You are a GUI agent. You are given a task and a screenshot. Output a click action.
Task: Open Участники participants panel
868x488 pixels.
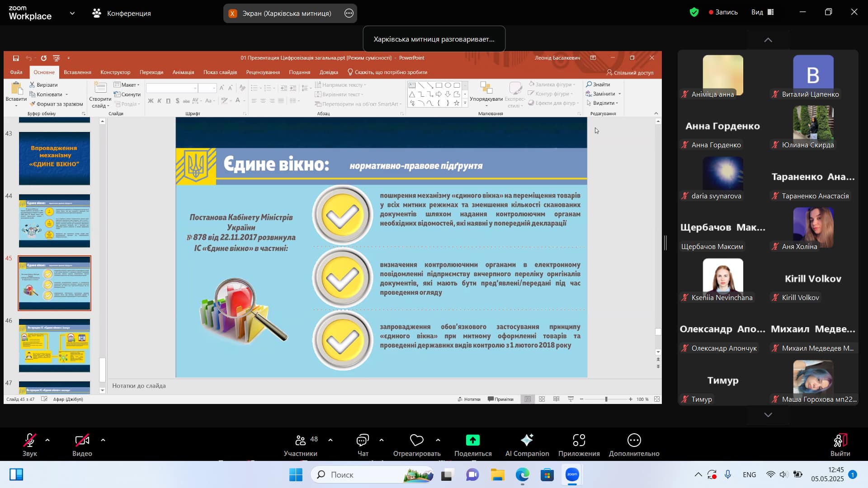301,445
